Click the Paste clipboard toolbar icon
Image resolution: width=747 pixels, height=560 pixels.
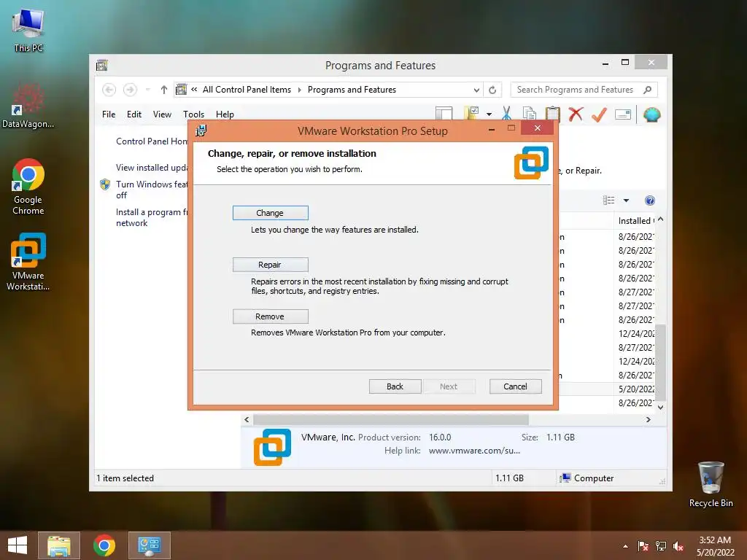click(552, 114)
